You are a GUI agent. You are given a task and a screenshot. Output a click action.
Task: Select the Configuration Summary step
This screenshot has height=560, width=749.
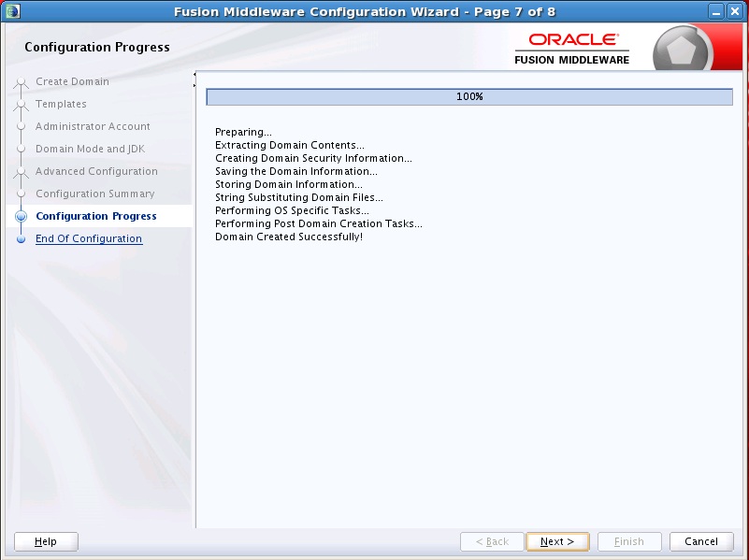click(x=95, y=194)
